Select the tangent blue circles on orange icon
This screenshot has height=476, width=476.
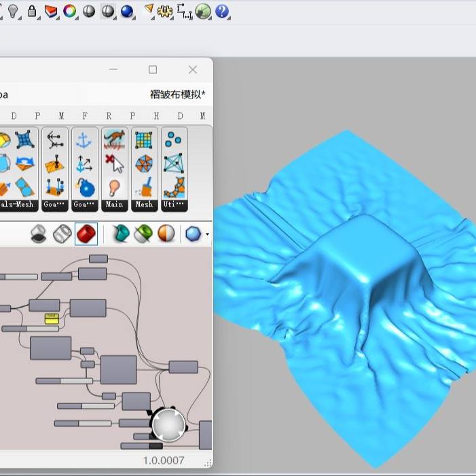(x=25, y=187)
